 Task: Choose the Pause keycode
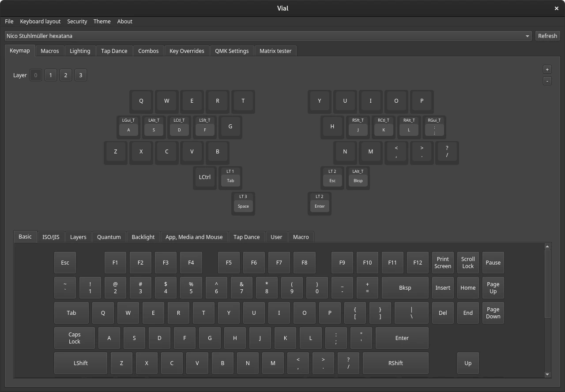(493, 263)
